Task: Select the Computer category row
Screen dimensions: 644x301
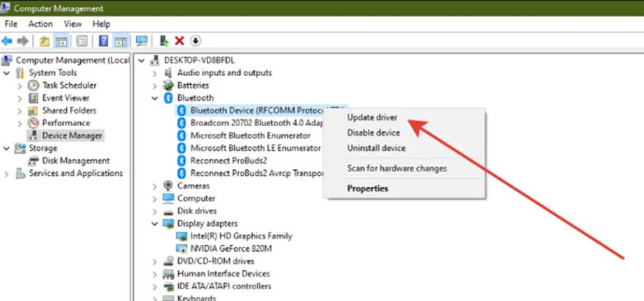Action: 197,198
